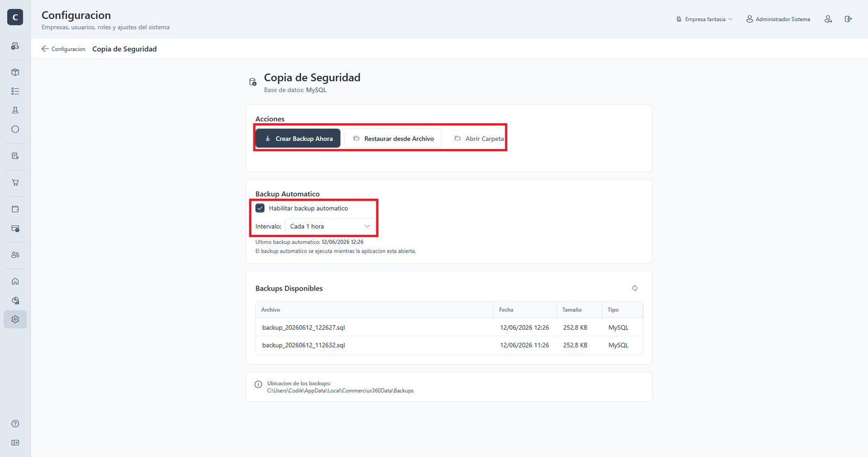
Task: Select backup_20260612_122627.sql row
Action: pyautogui.click(x=449, y=327)
